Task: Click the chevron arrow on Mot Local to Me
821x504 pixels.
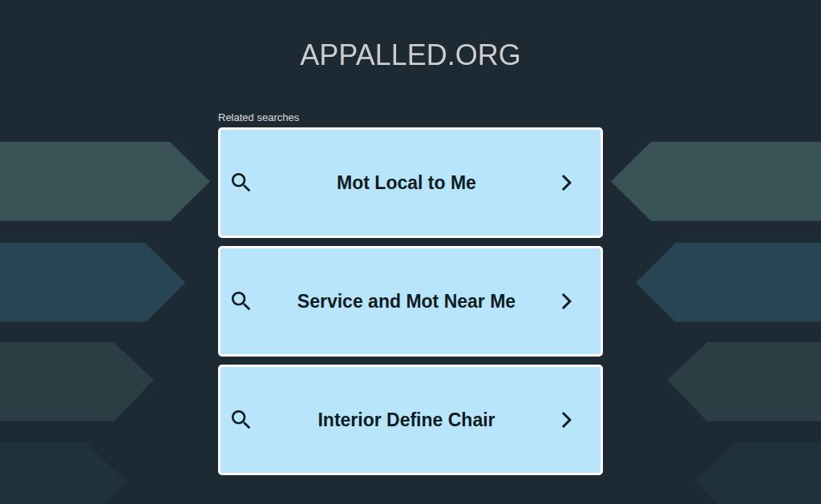Action: [566, 183]
